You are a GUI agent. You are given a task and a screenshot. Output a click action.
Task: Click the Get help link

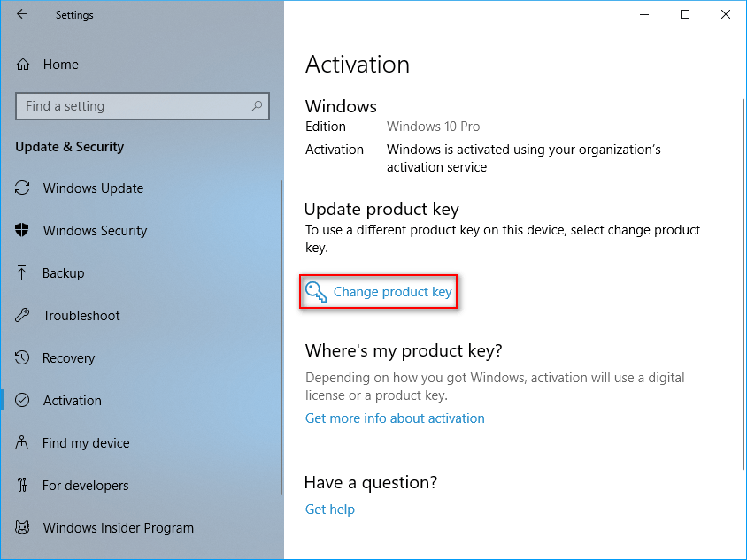(329, 509)
